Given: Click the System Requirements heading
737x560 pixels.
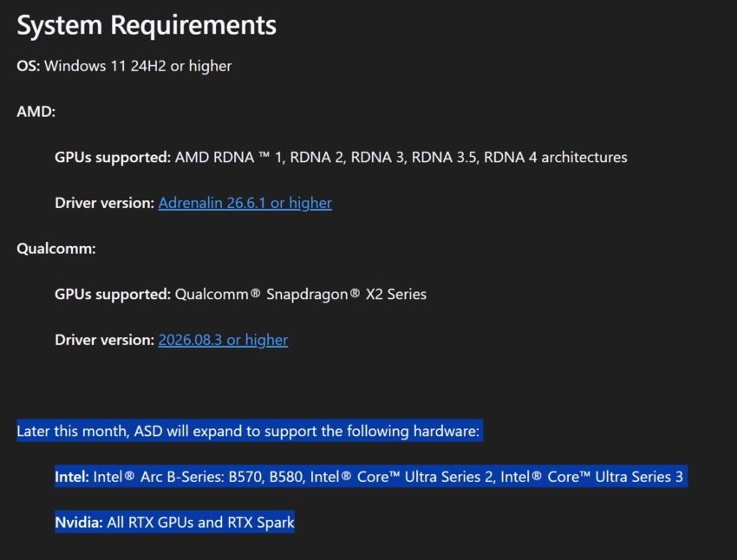Looking at the screenshot, I should pos(147,25).
